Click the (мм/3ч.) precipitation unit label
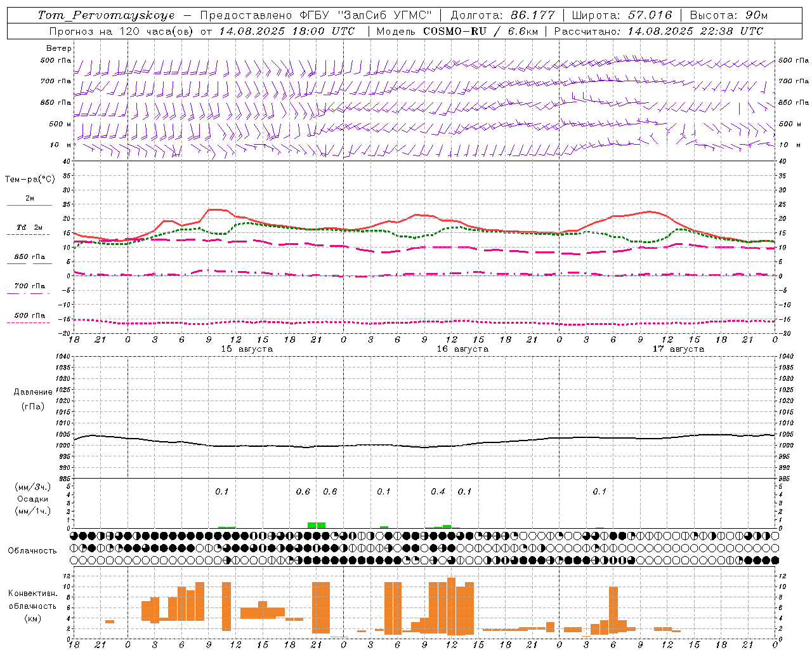Viewport: 812px width, 650px height. pyautogui.click(x=33, y=487)
